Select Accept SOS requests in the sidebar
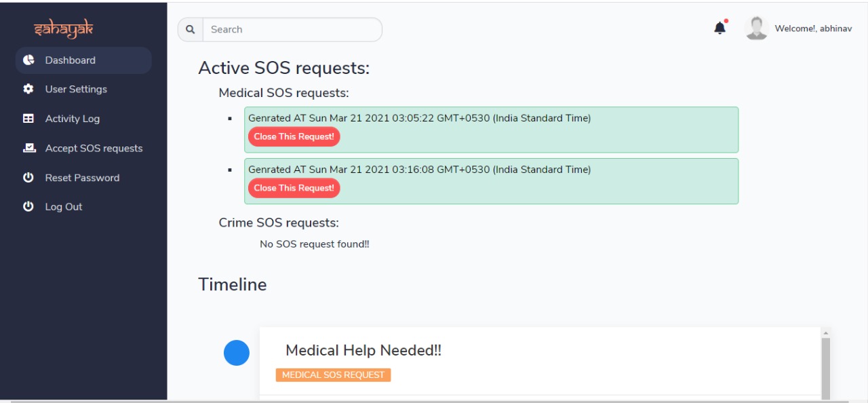The image size is (868, 403). 94,148
